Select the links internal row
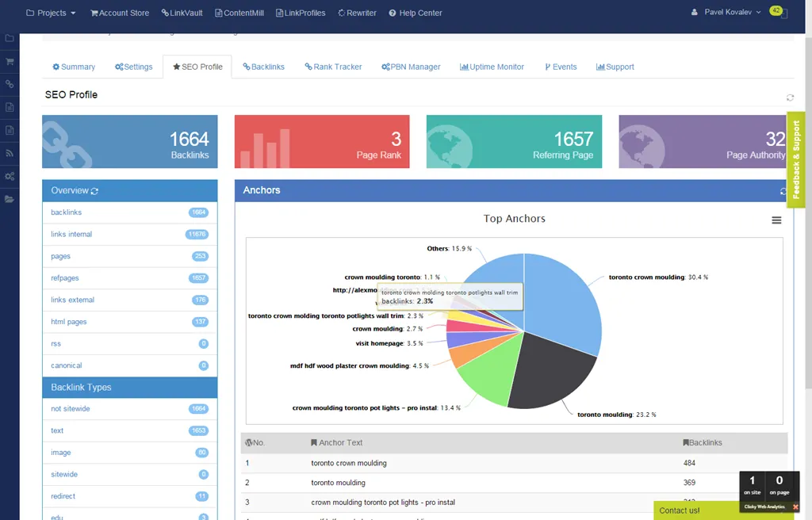Viewport: 812px width, 520px height. [x=130, y=234]
